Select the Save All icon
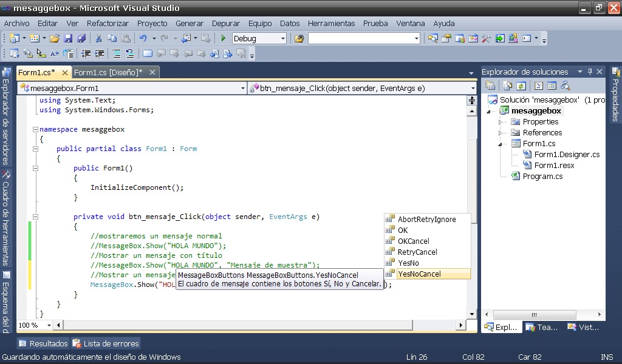The image size is (622, 364). pyautogui.click(x=81, y=38)
